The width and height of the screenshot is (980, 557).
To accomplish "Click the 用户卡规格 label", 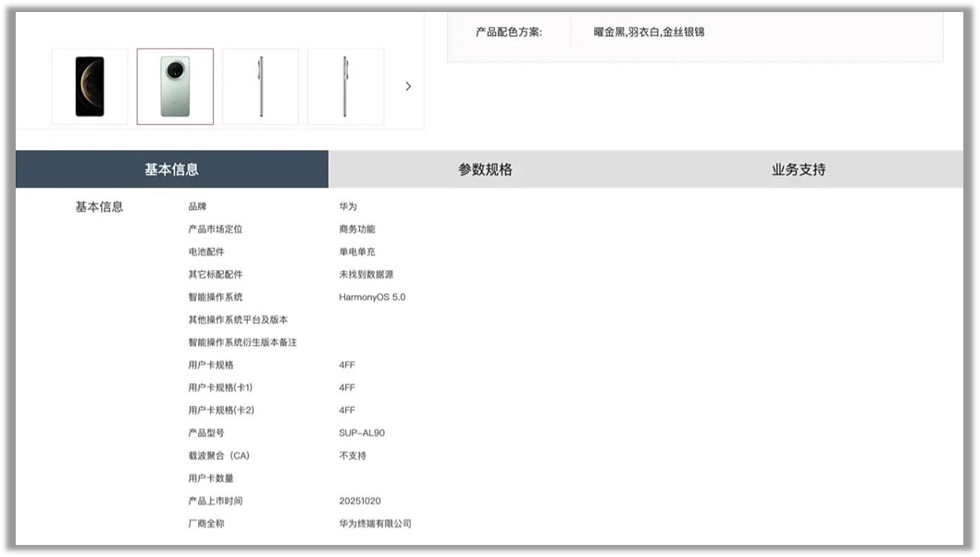I will click(x=211, y=365).
